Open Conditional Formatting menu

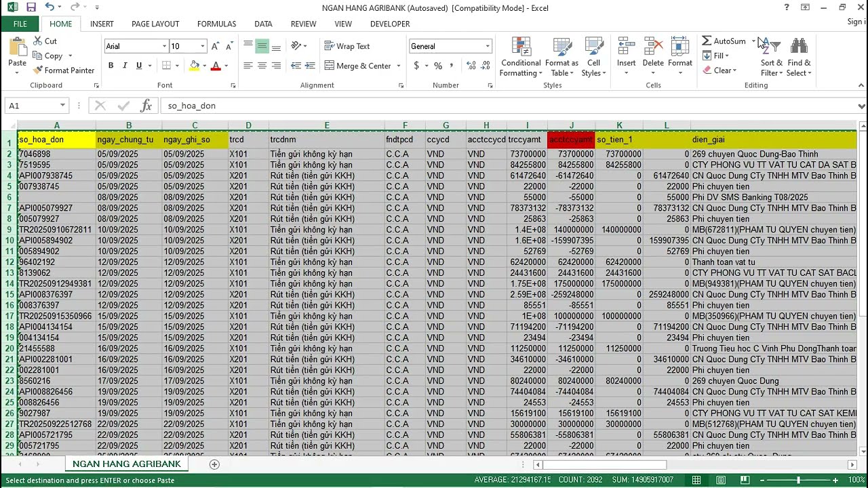pyautogui.click(x=521, y=58)
